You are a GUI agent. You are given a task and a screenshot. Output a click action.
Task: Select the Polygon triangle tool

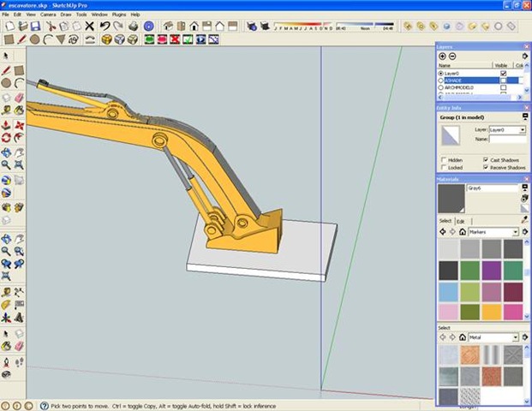(60, 39)
